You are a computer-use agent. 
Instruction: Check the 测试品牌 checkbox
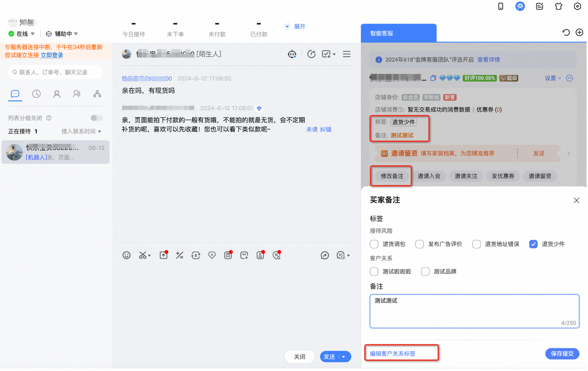(425, 272)
